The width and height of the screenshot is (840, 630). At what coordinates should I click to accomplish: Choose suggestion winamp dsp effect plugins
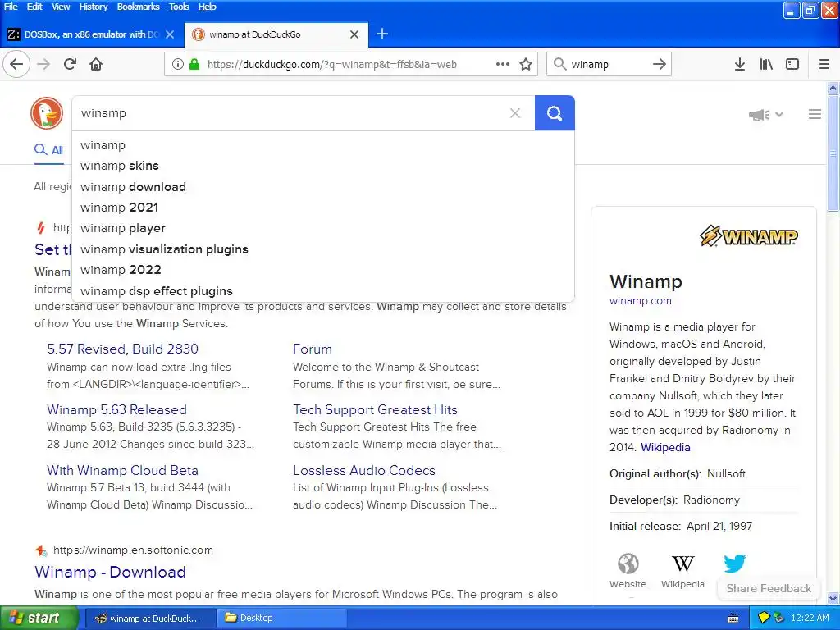click(x=323, y=291)
